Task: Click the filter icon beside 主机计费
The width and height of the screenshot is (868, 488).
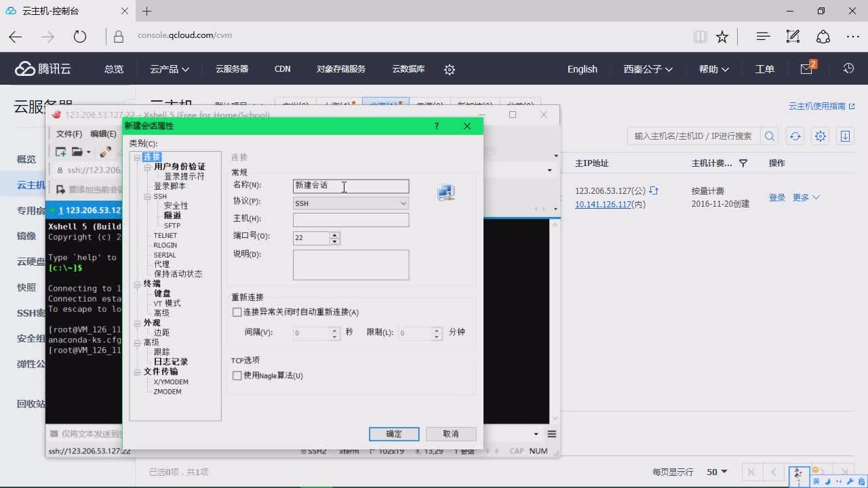Action: click(x=743, y=163)
